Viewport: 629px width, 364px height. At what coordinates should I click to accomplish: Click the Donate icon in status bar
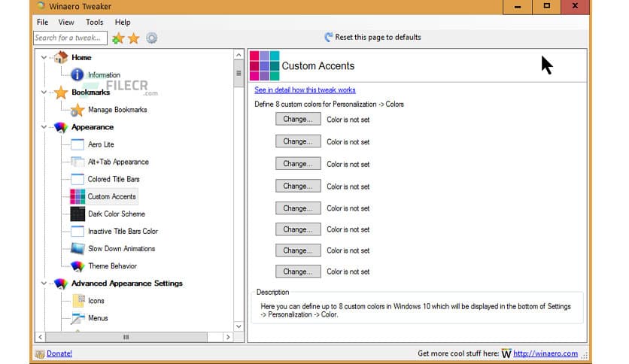pos(40,353)
